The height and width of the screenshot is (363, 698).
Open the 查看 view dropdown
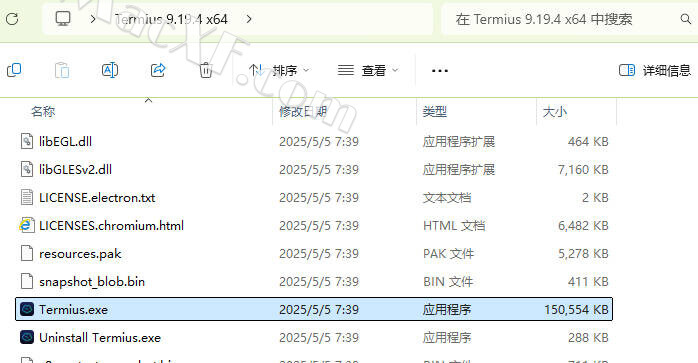coord(368,70)
